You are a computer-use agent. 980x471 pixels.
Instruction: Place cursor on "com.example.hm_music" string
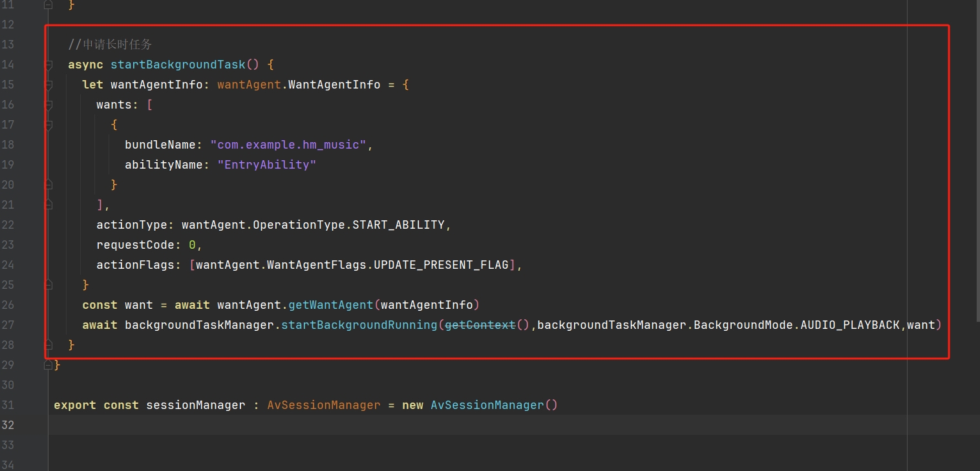click(288, 145)
